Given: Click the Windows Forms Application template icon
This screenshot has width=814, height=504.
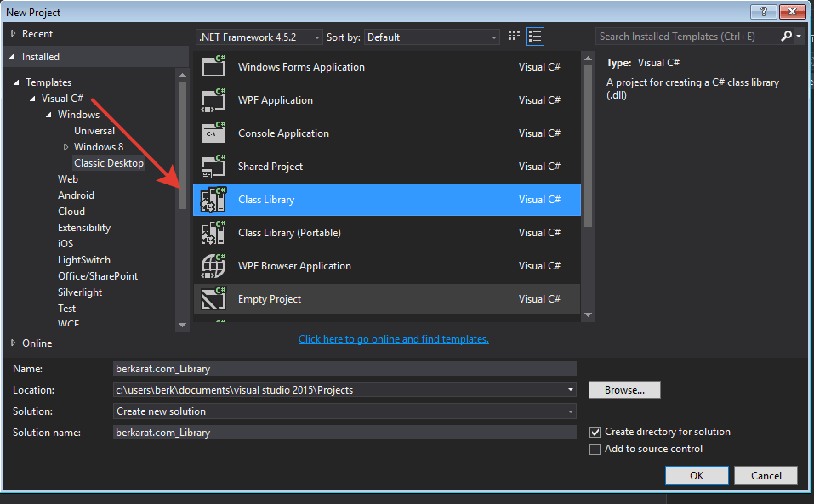Looking at the screenshot, I should (x=213, y=66).
